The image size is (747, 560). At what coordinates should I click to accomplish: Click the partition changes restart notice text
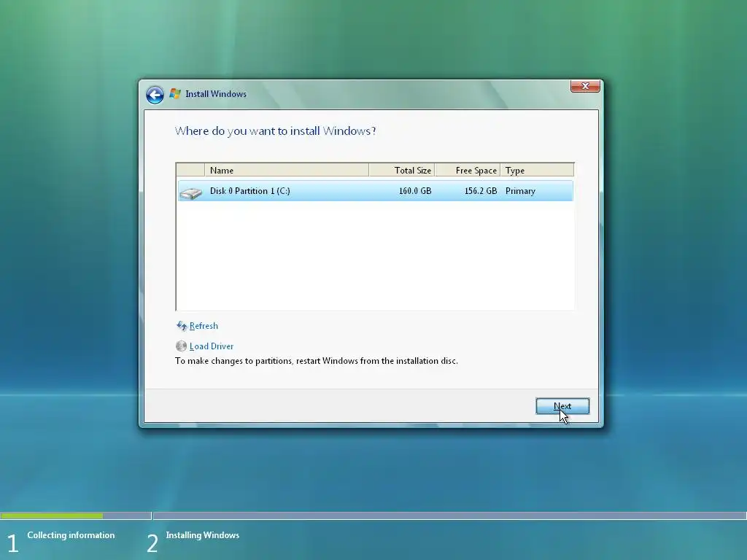[317, 361]
